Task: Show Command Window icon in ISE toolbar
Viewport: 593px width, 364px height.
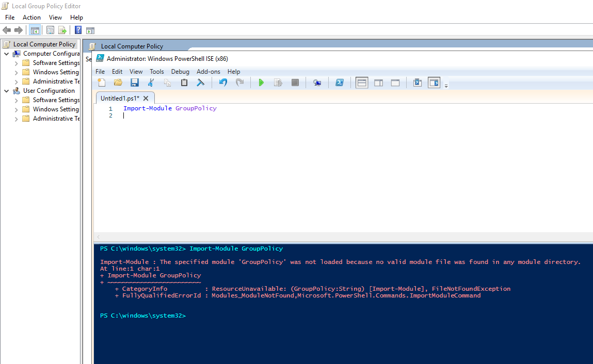Action: pyautogui.click(x=418, y=82)
